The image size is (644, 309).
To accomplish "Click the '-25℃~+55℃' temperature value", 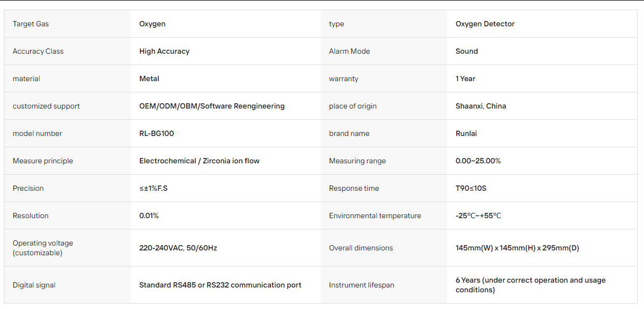I will [478, 215].
